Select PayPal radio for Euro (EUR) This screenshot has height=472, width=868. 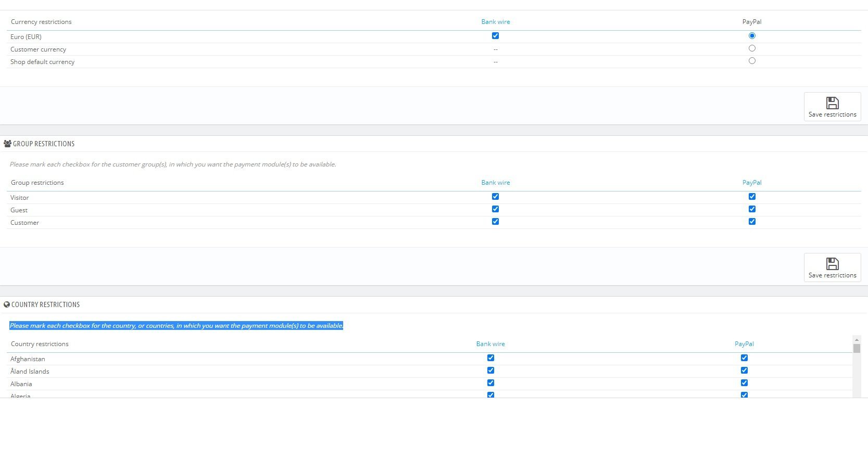tap(752, 36)
